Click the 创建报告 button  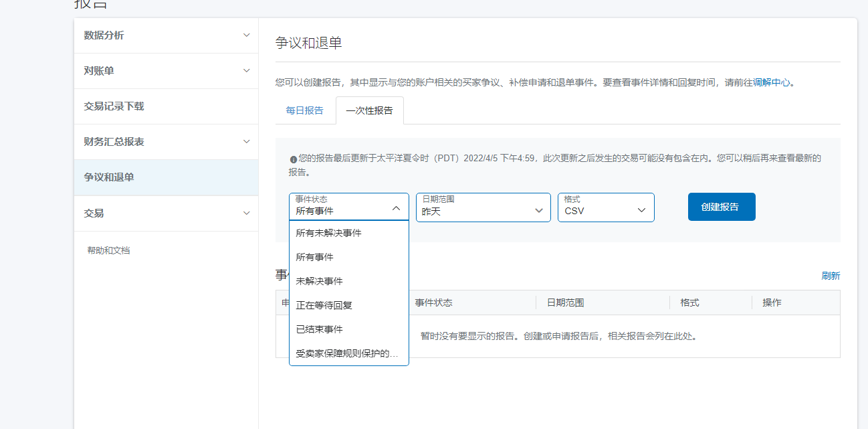point(722,206)
